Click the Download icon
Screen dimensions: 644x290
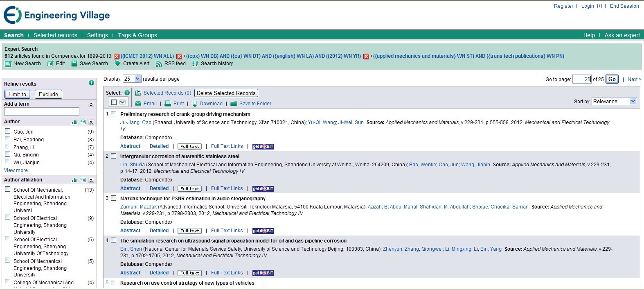pyautogui.click(x=195, y=104)
